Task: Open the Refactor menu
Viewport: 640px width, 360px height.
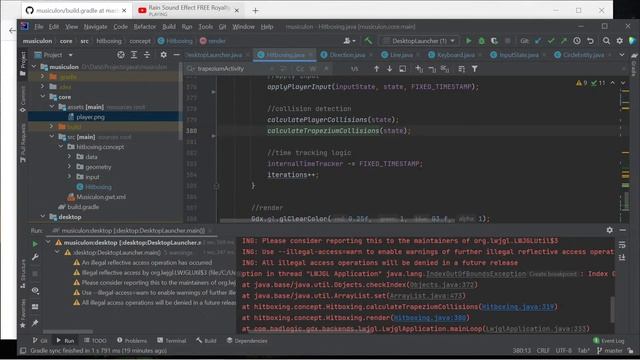Action: click(x=144, y=27)
